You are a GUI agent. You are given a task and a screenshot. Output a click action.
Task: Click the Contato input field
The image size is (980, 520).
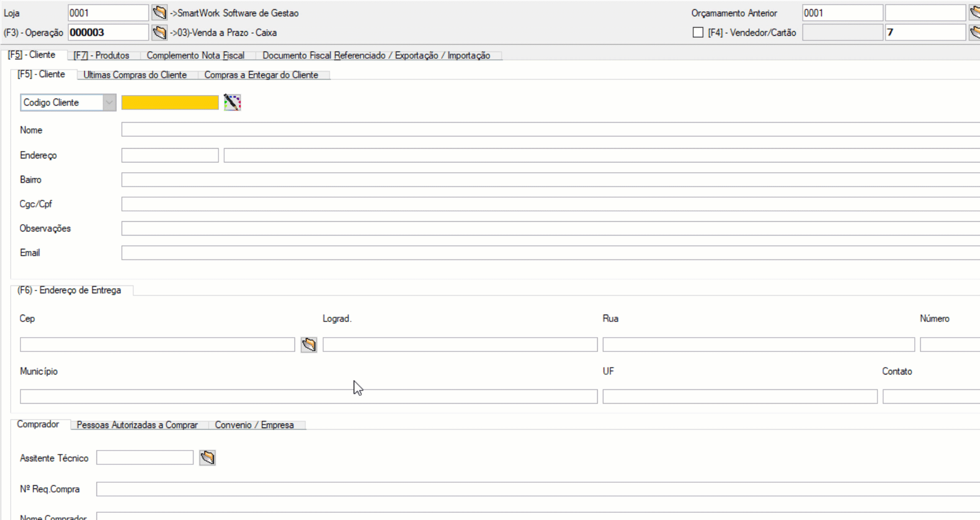click(931, 396)
